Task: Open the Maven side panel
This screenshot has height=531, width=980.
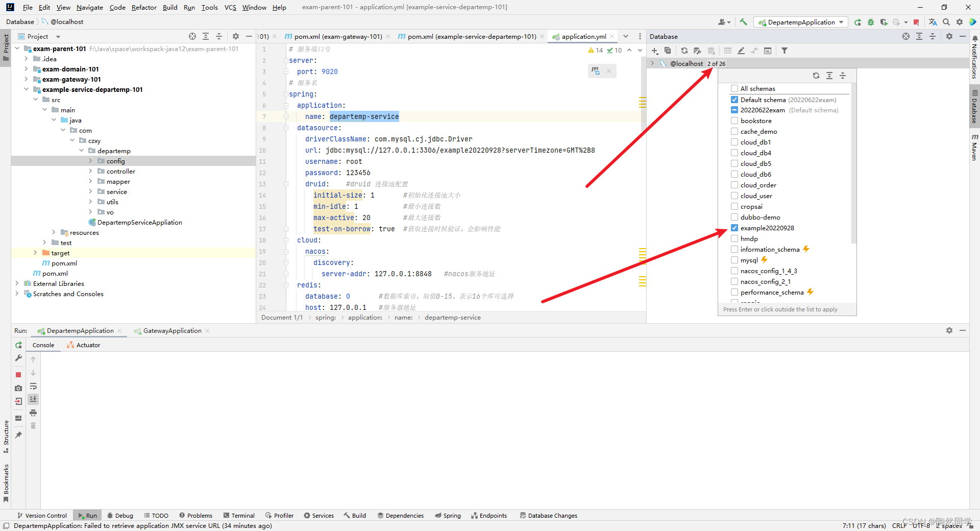Action: click(x=974, y=148)
